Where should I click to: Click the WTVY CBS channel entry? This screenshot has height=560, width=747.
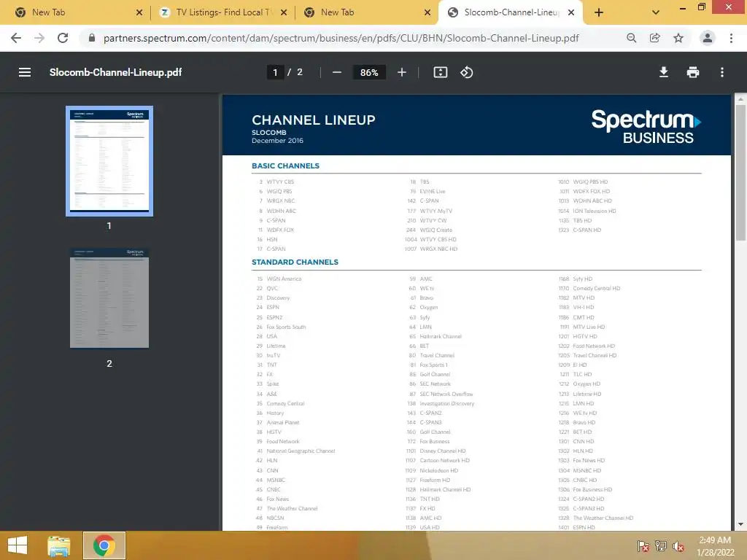[280, 182]
